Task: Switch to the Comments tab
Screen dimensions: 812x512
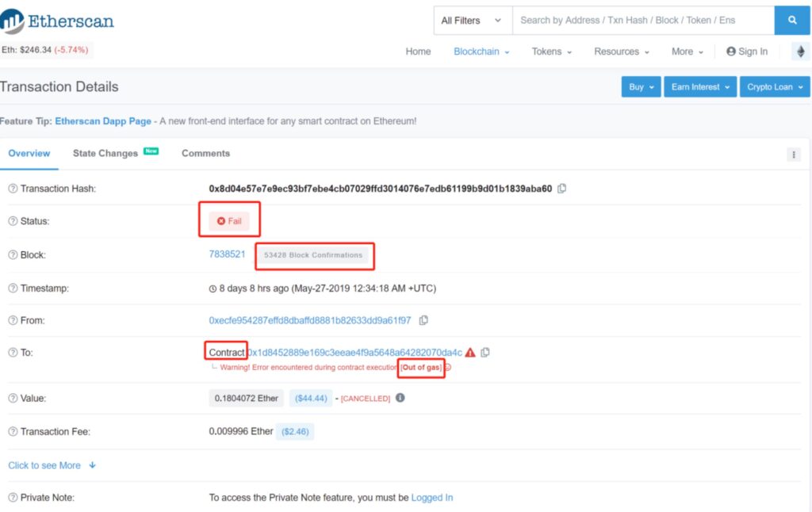Action: pyautogui.click(x=205, y=153)
